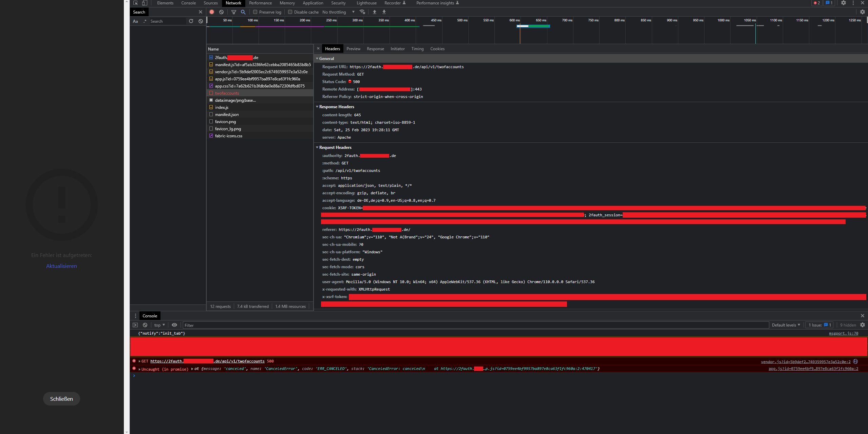The height and width of the screenshot is (434, 868).
Task: Switch to the Preview tab
Action: pyautogui.click(x=353, y=48)
